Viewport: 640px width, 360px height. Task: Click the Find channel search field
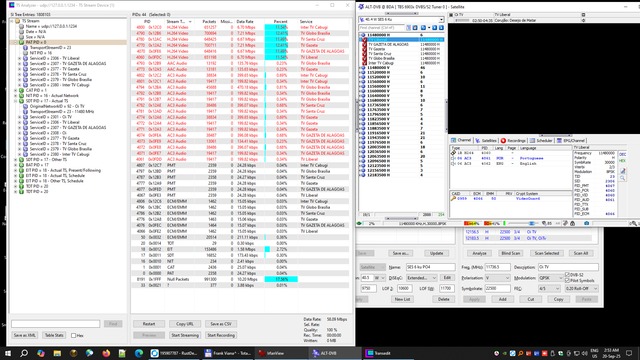click(381, 28)
